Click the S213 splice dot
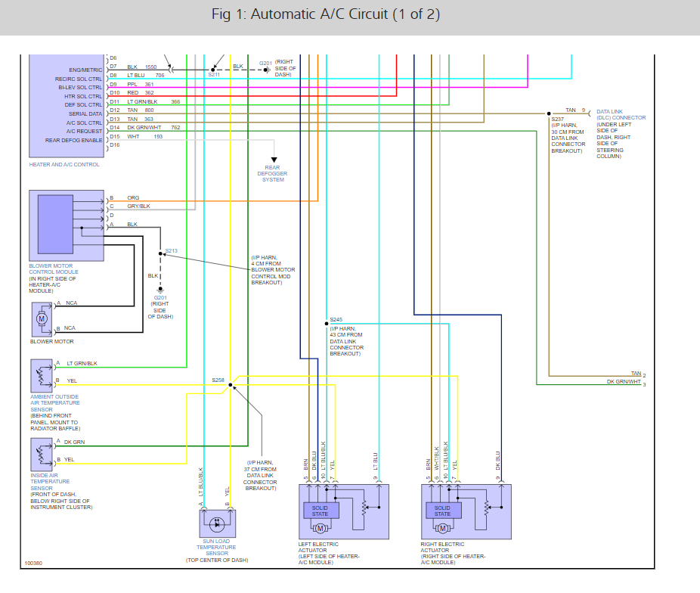 point(161,253)
